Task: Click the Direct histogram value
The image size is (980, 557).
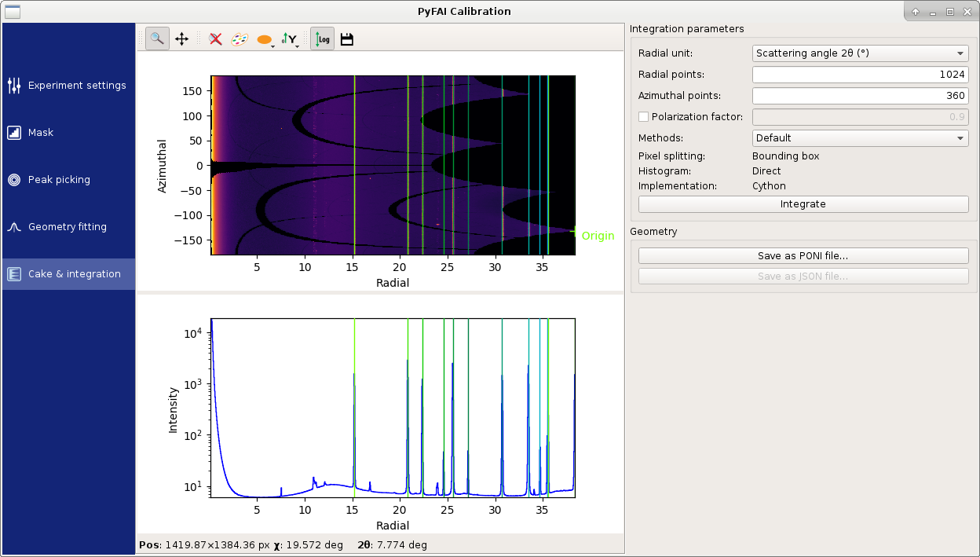Action: [766, 171]
